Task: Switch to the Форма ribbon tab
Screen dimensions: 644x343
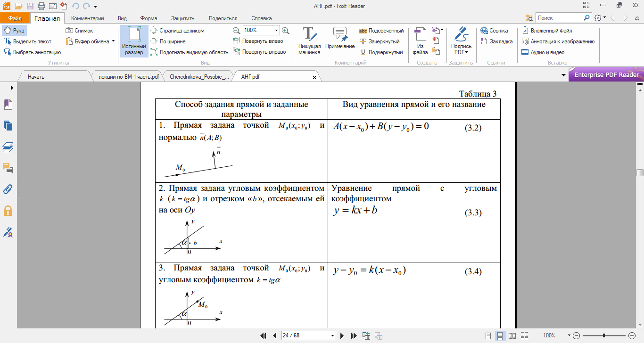Action: click(x=149, y=18)
